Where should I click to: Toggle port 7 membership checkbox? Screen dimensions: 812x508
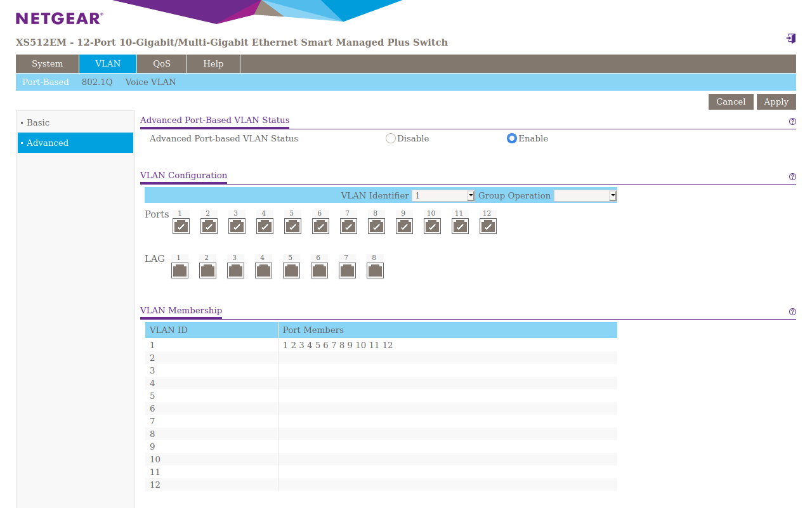(348, 226)
